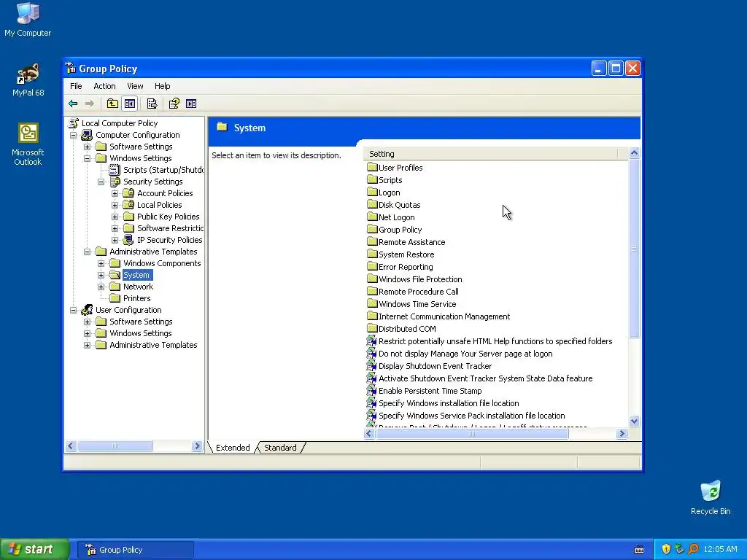Click the Scripts (Startup/Shutdown) icon
This screenshot has height=560, width=747.
(115, 170)
